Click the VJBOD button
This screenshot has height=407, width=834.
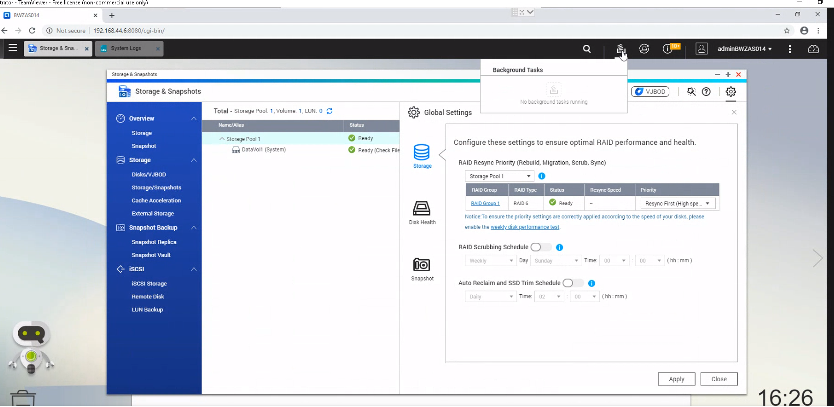coord(650,92)
